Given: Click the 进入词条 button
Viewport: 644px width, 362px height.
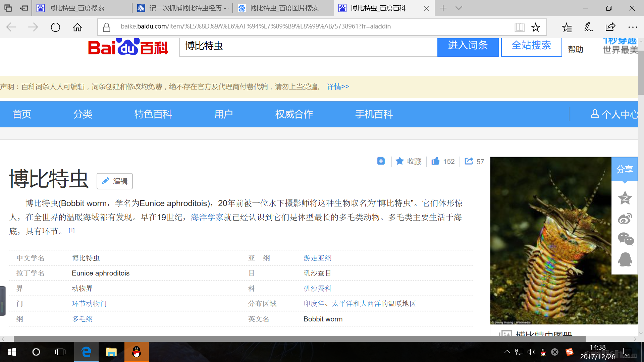Looking at the screenshot, I should tap(468, 47).
